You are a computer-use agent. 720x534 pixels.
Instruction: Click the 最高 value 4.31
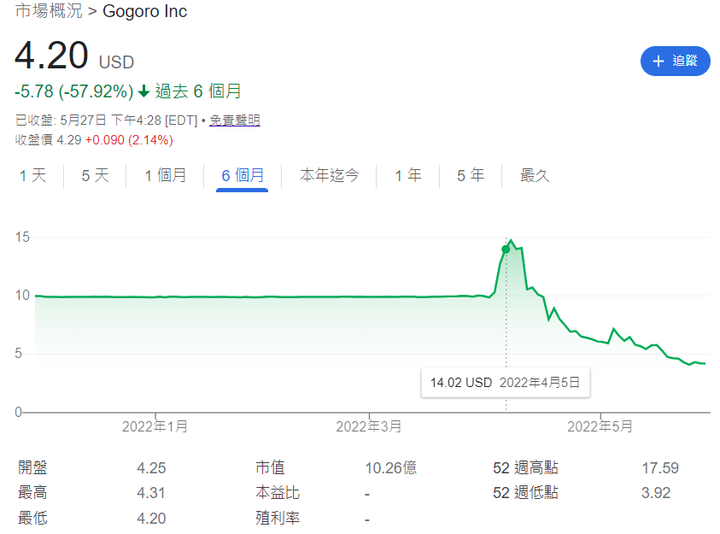pos(151,493)
